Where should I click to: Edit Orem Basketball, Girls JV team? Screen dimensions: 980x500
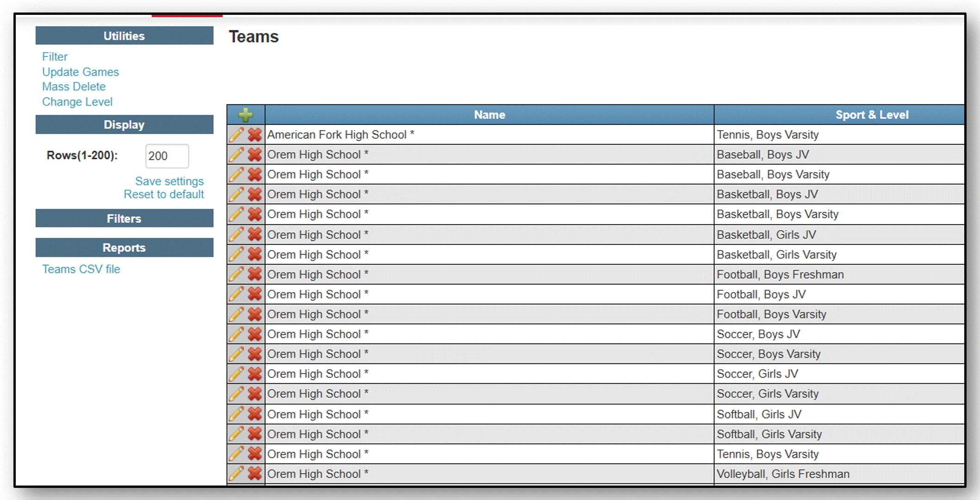point(236,235)
